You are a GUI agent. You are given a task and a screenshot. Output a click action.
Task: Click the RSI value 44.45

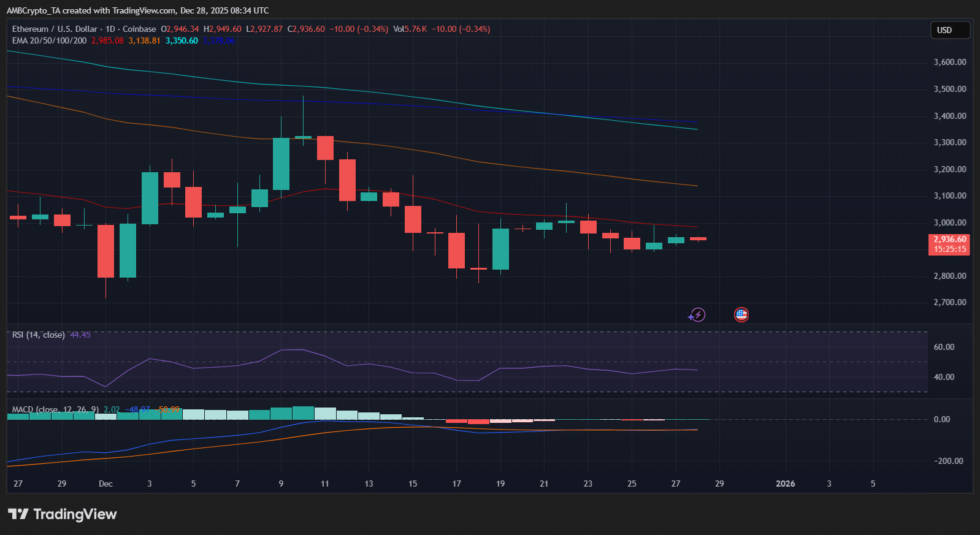80,335
